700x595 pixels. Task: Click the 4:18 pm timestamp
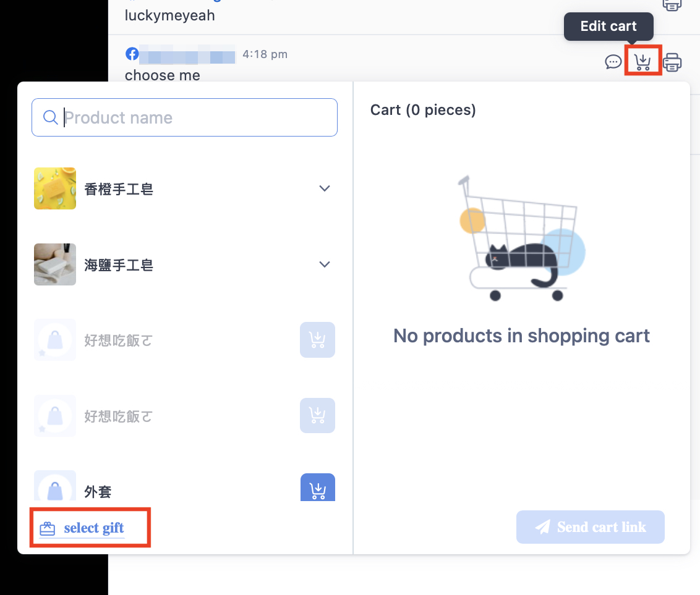coord(265,54)
